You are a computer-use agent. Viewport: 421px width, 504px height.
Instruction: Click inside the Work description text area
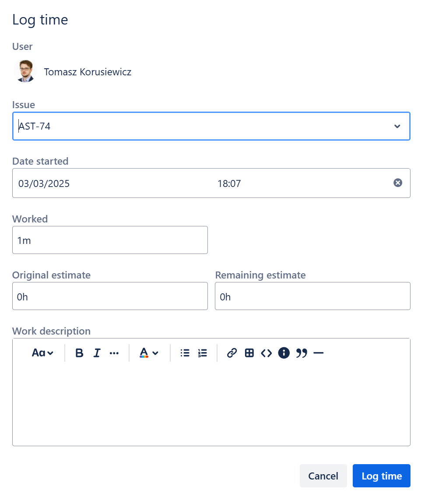tap(211, 405)
